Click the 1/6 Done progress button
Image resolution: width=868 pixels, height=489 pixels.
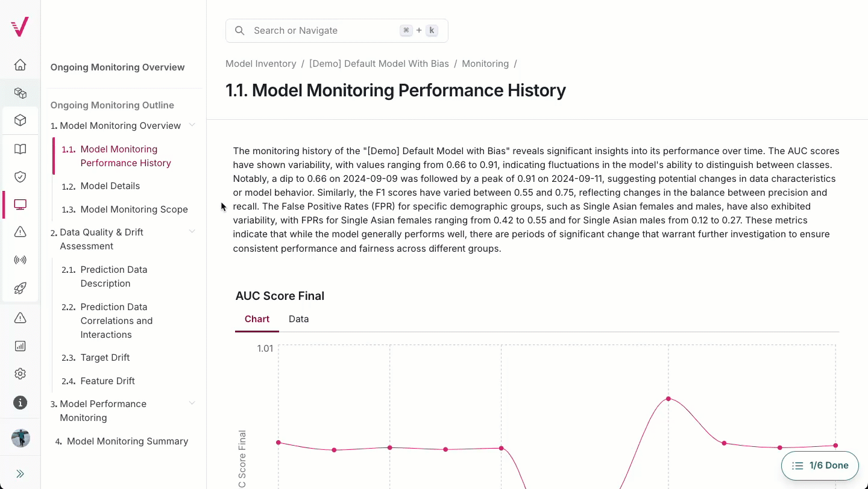820,466
